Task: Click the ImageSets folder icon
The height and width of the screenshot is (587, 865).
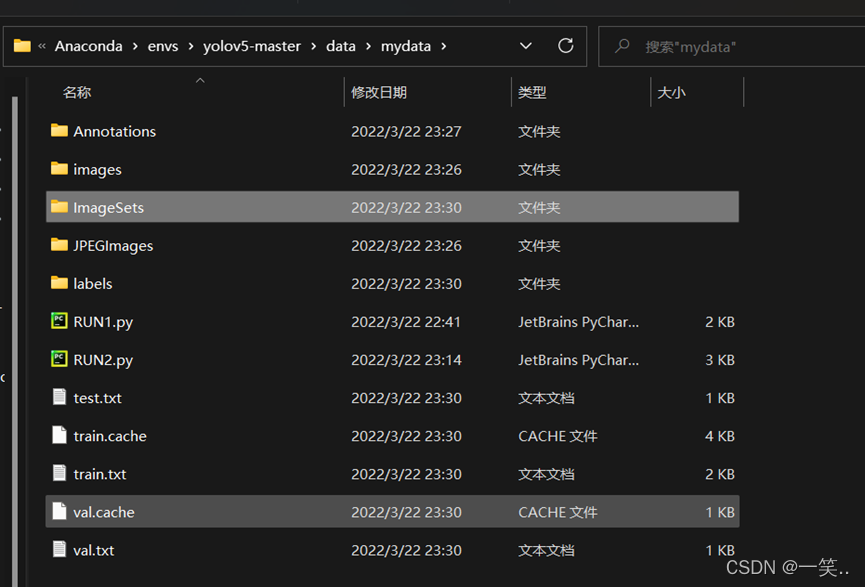Action: (59, 207)
